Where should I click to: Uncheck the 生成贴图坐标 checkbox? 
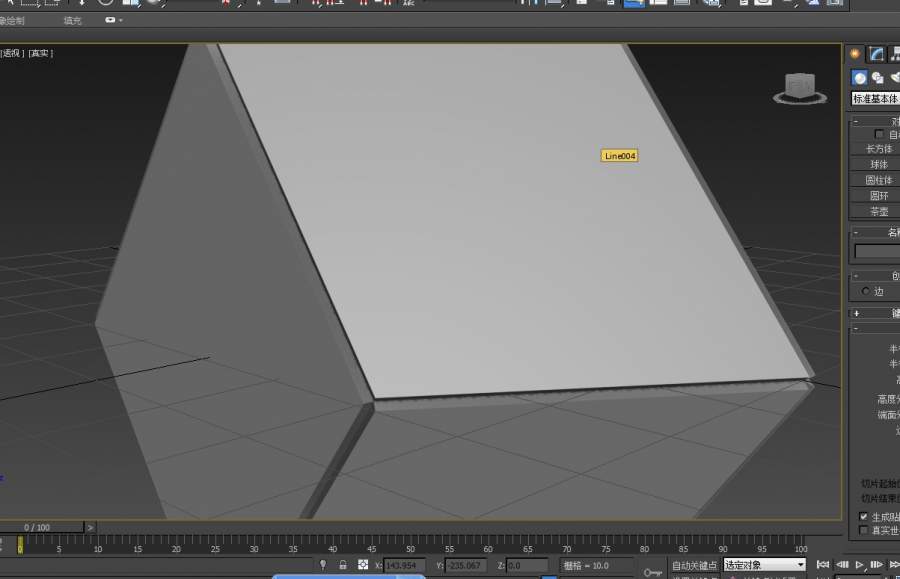pos(865,517)
